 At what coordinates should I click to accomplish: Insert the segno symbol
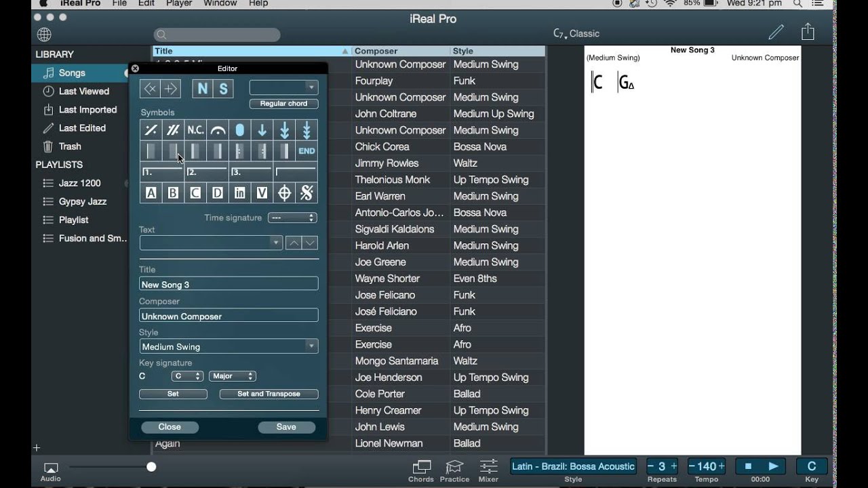pyautogui.click(x=307, y=193)
